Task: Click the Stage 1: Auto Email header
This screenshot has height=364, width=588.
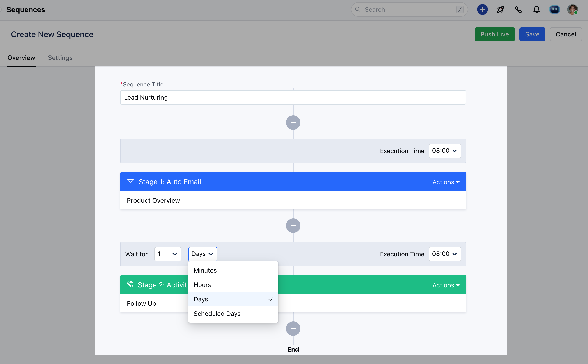Action: coord(293,182)
